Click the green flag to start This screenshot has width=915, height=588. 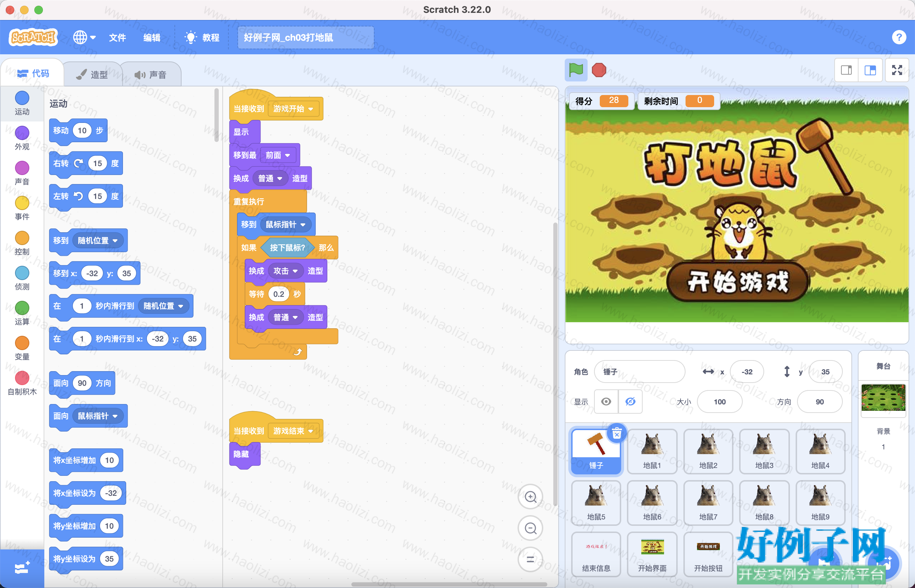pos(576,70)
